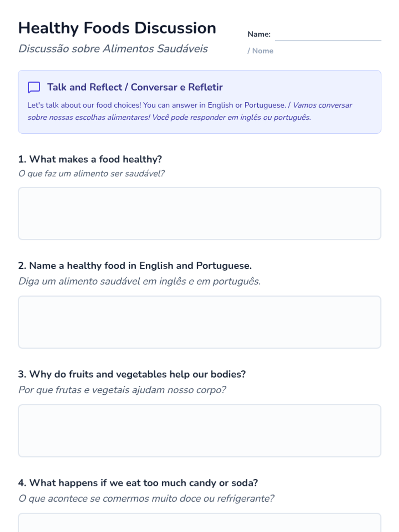Image resolution: width=399 pixels, height=532 pixels.
Task: Click the 'Talk and Reflect / Conversar e Refletir' heading
Action: pyautogui.click(x=135, y=87)
